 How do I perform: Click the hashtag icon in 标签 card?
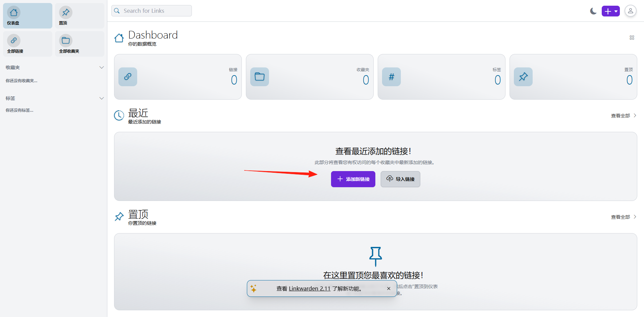[x=391, y=77]
